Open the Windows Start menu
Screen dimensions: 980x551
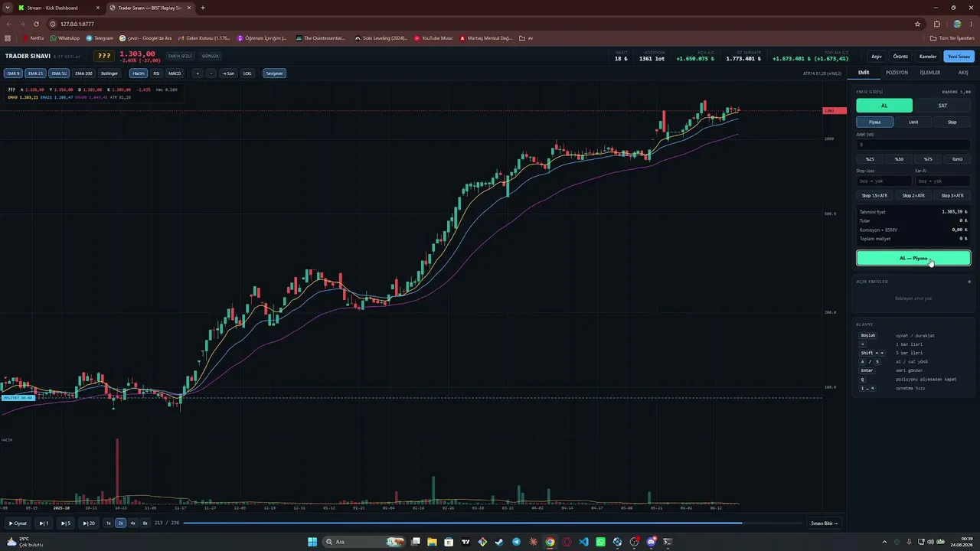312,542
